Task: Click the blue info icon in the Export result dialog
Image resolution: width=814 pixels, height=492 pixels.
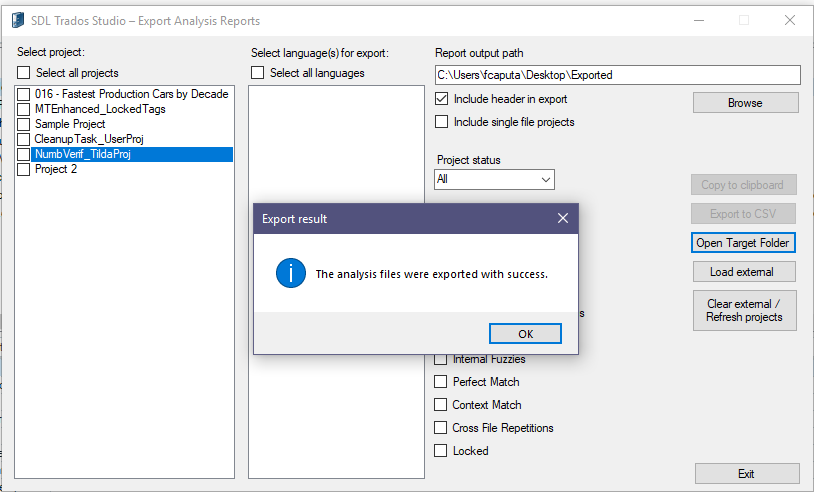Action: click(291, 273)
